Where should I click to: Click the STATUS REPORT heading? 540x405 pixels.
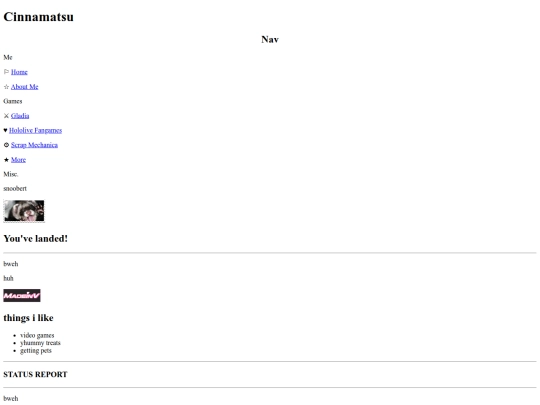[x=35, y=374]
